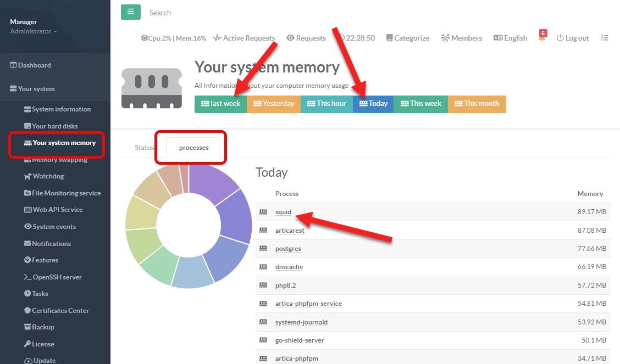Screen dimensions: 620x364
Task: Open the postgres process link
Action: [288, 249]
